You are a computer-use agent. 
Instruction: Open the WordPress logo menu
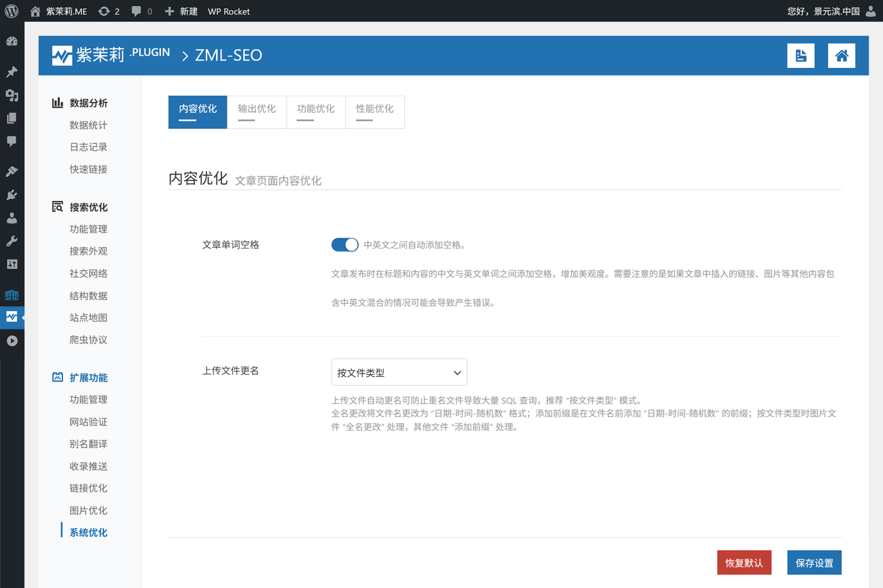click(12, 11)
